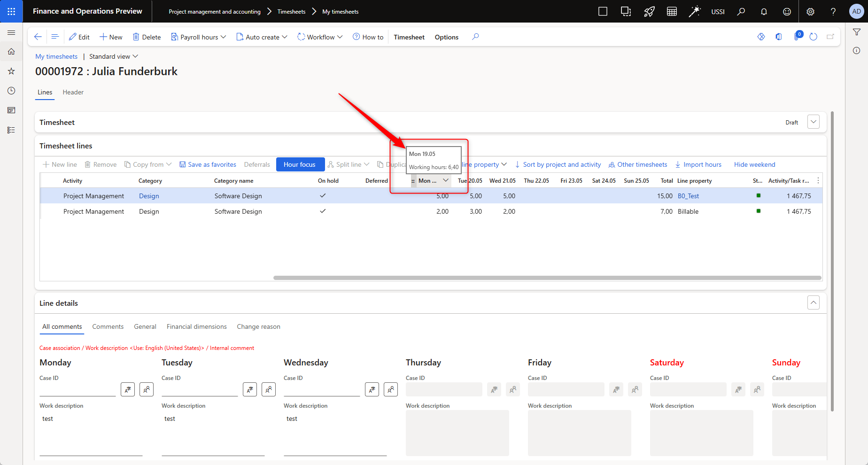Open the Standard view dropdown
This screenshot has width=868, height=465.
pos(114,56)
